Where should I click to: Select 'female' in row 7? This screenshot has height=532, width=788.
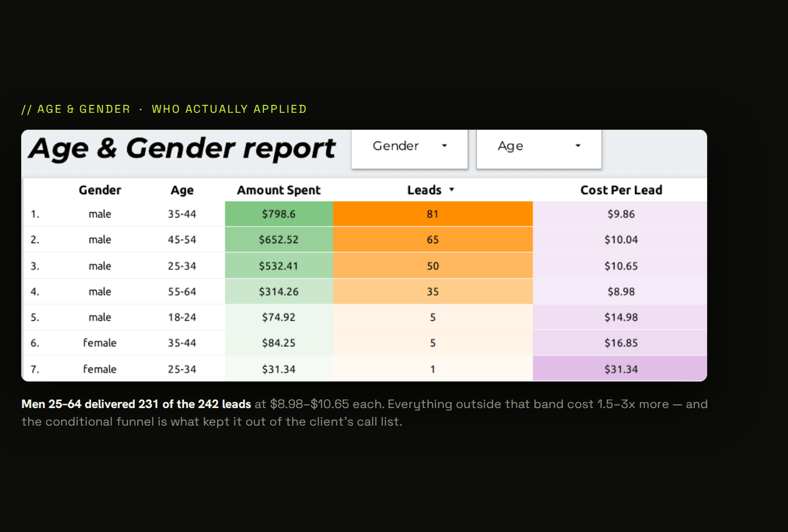(x=100, y=369)
